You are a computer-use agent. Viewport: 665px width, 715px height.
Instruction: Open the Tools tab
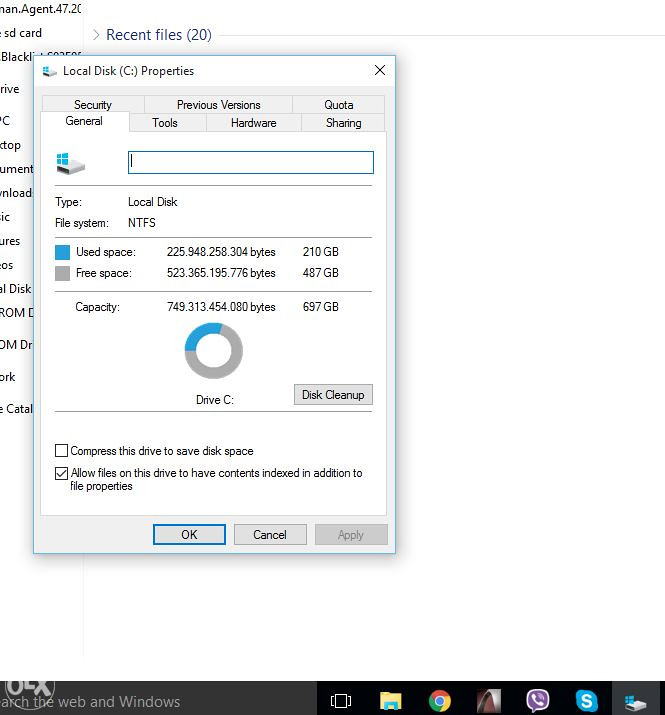point(165,123)
